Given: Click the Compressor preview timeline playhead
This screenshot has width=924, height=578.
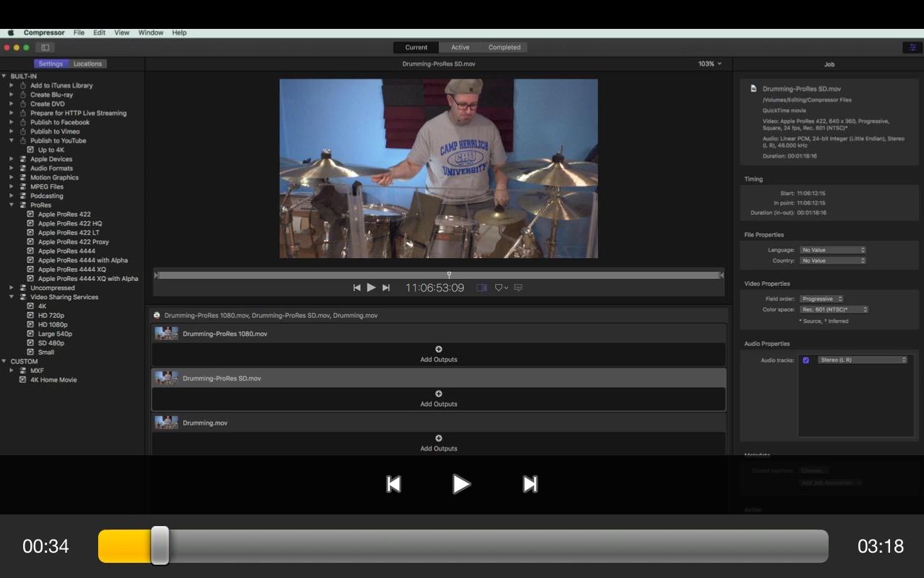Looking at the screenshot, I should click(449, 275).
